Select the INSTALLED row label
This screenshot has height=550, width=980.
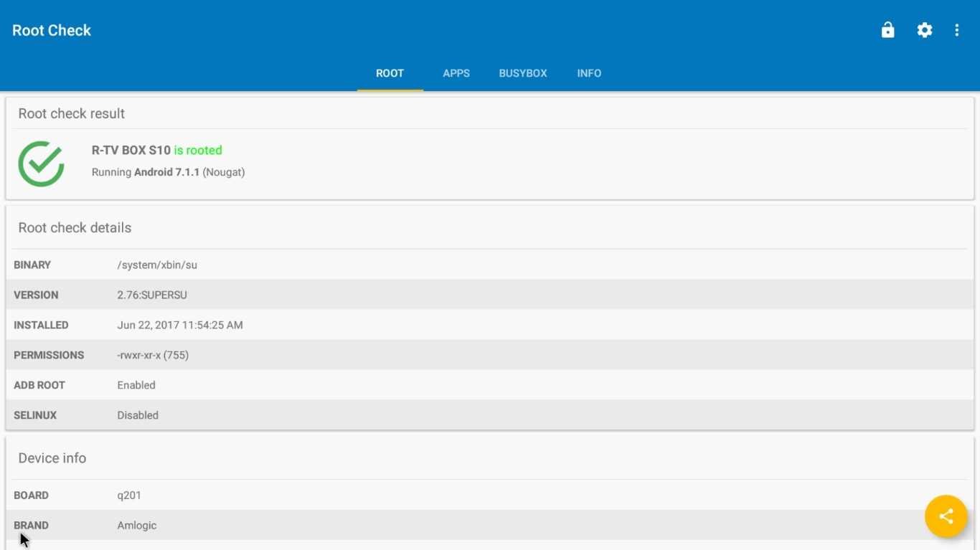pos(41,325)
